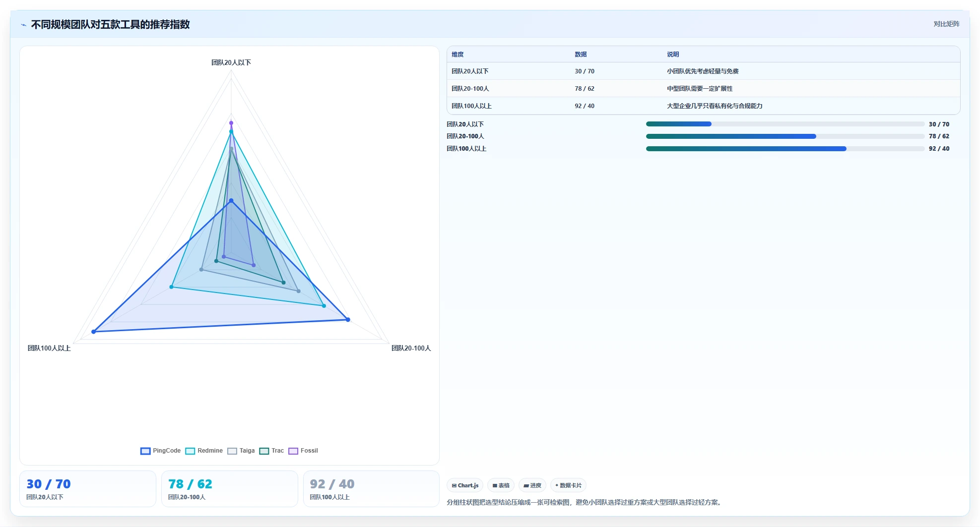This screenshot has width=980, height=527.
Task: Click the 团队100人以上 progress bar
Action: [785, 149]
